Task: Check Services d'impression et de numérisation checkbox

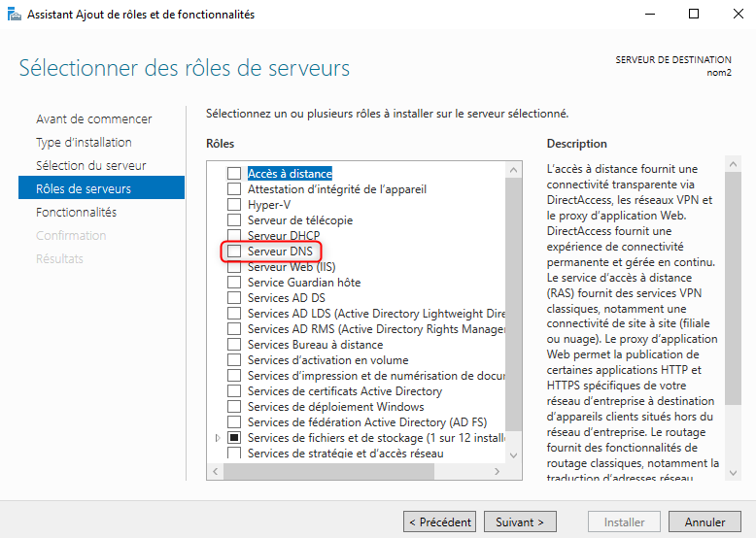Action: point(234,375)
